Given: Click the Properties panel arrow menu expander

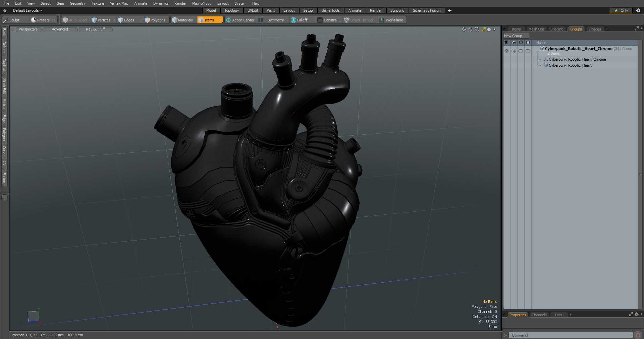Looking at the screenshot, I should 641,314.
